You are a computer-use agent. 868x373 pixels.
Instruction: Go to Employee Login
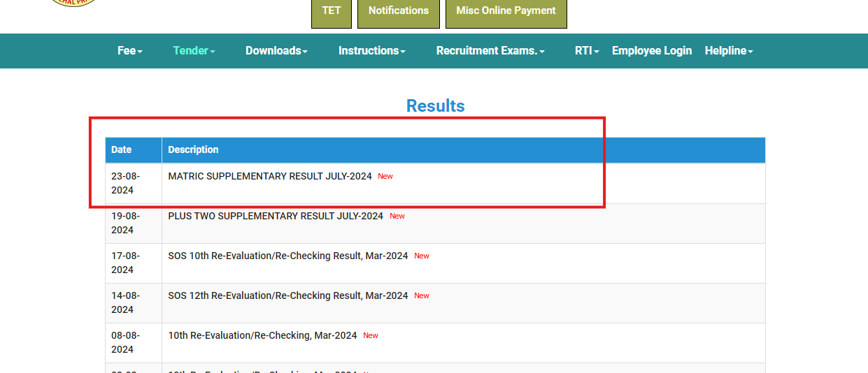(x=652, y=51)
